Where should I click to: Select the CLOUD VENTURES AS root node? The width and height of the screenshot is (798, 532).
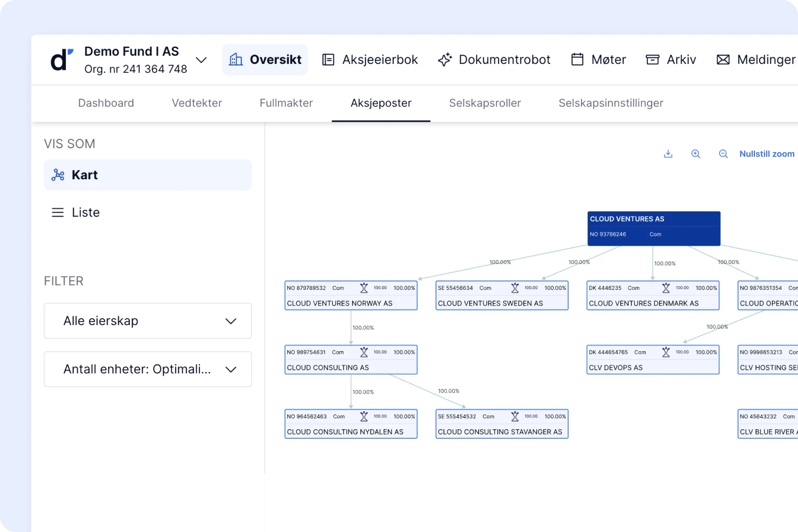pyautogui.click(x=654, y=229)
